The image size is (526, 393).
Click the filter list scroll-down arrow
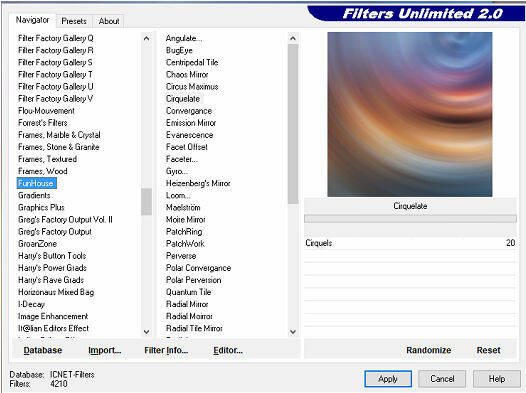coord(293,332)
